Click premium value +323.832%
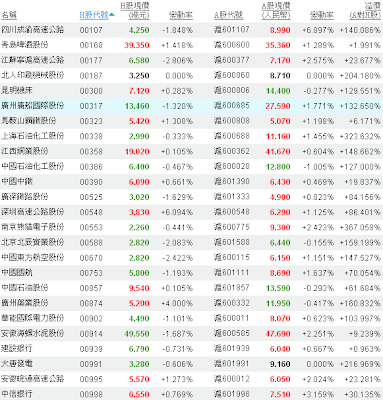The height and width of the screenshot is (400, 383). pos(360,136)
